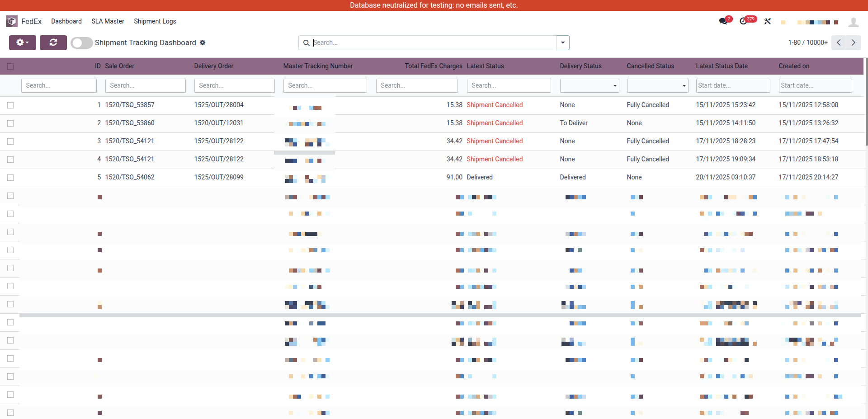Viewport: 868px width, 419px height.
Task: Open the Dashboard menu item
Action: tap(66, 21)
